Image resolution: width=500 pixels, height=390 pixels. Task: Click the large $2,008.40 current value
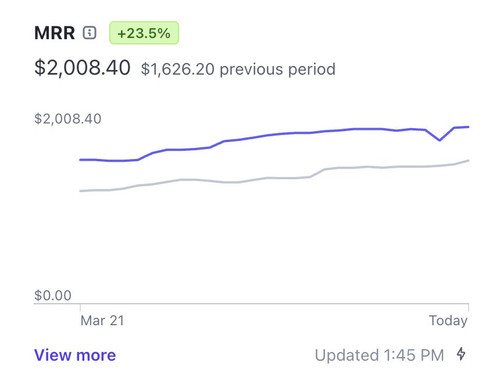82,68
